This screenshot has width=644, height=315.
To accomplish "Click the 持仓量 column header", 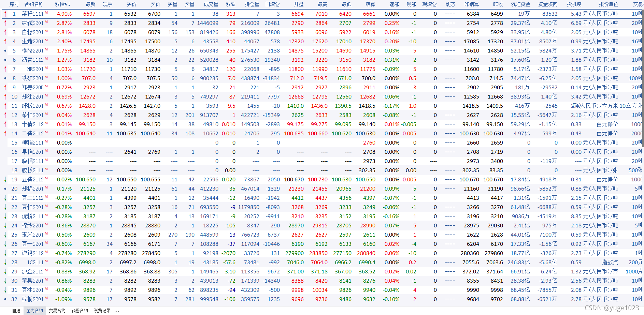I will [252, 4].
